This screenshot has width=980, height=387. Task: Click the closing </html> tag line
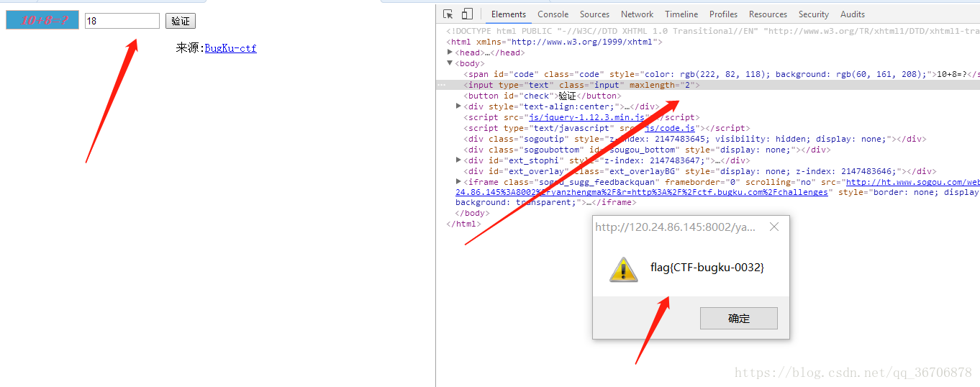pyautogui.click(x=463, y=224)
